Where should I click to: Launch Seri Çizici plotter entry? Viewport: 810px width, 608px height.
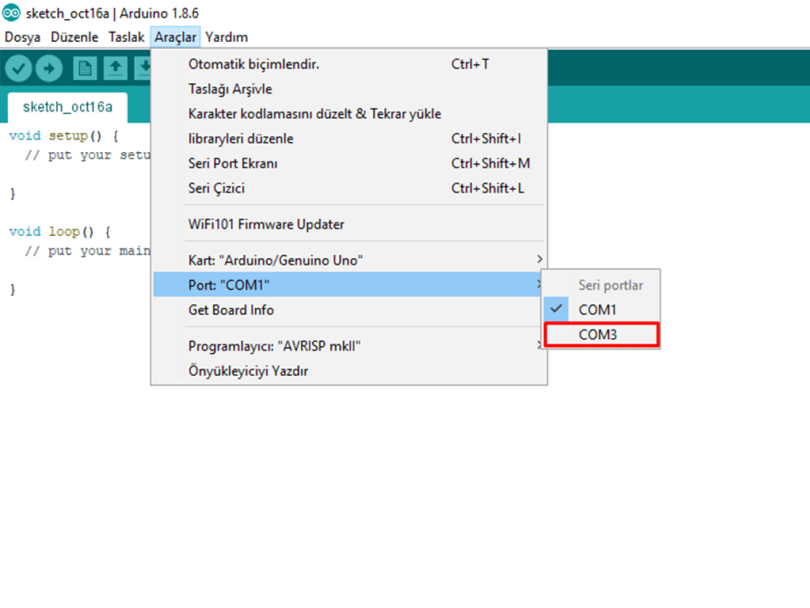349,188
